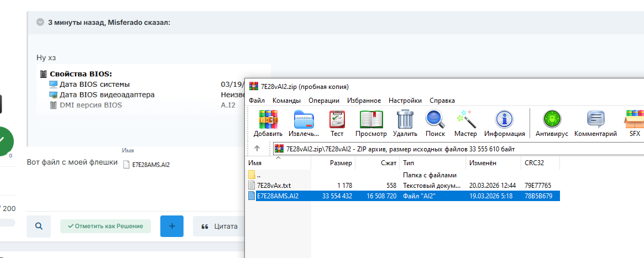Sort the file list by Размер column

click(x=341, y=163)
